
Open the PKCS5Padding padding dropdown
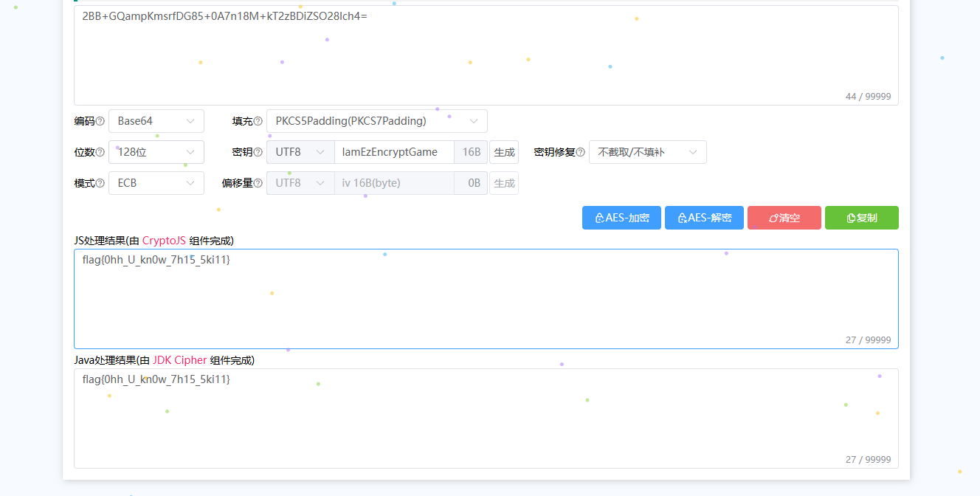click(x=376, y=121)
